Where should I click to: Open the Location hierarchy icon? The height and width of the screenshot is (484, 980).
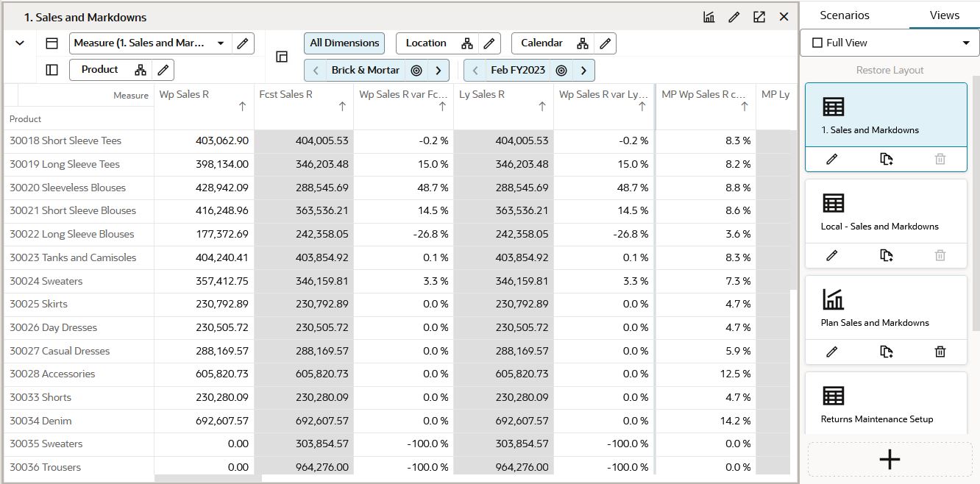tap(467, 43)
